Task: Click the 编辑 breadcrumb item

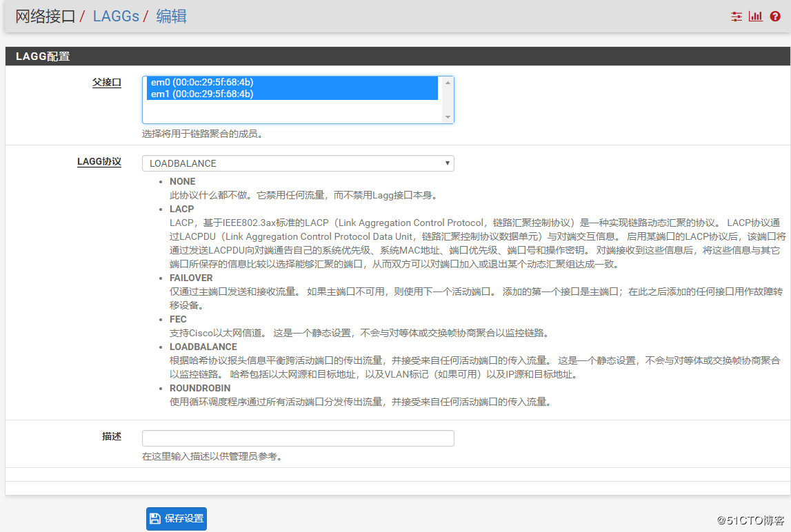Action: (171, 17)
